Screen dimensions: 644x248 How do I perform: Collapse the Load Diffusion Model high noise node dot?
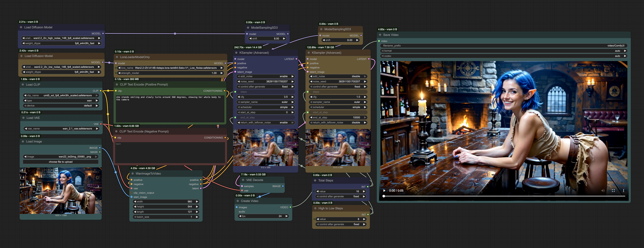(21, 27)
